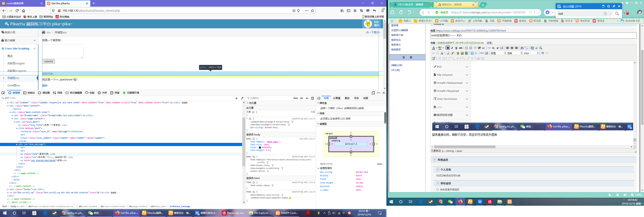Viewport: 644px width, 217px height.
Task: Click the element picker icon in DevTools
Action: coord(3,93)
